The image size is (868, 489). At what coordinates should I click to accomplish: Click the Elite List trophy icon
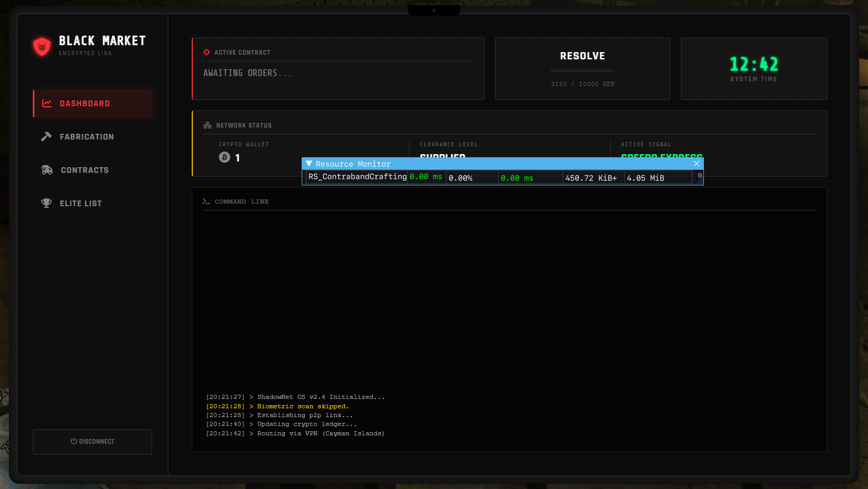(46, 203)
